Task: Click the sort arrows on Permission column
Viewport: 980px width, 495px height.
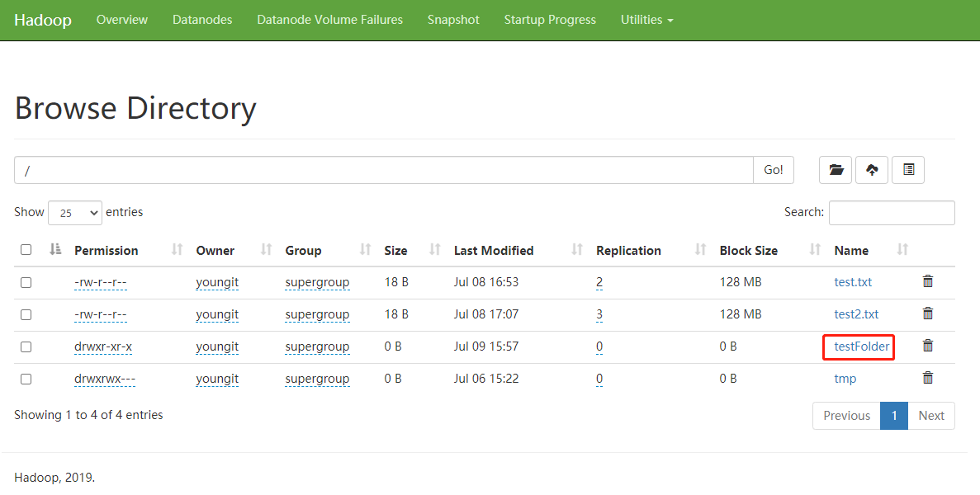Action: click(x=178, y=250)
